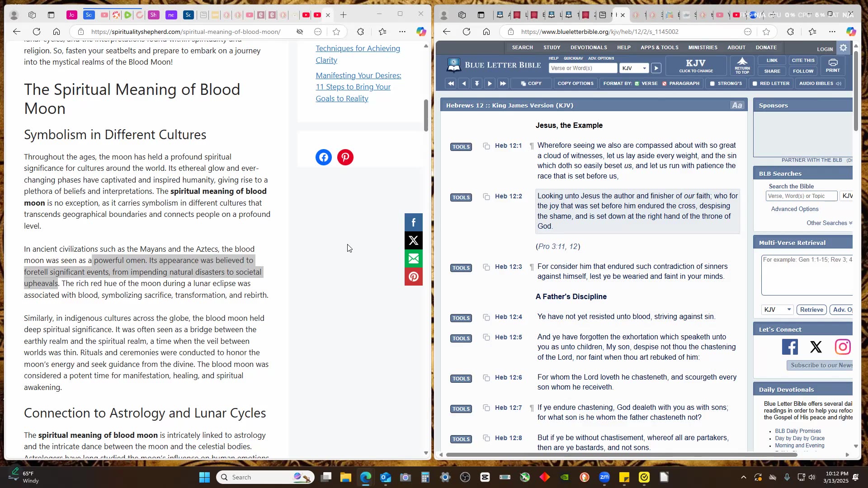Screen dimensions: 868x488
Task: Share article via email green button
Action: point(413,259)
